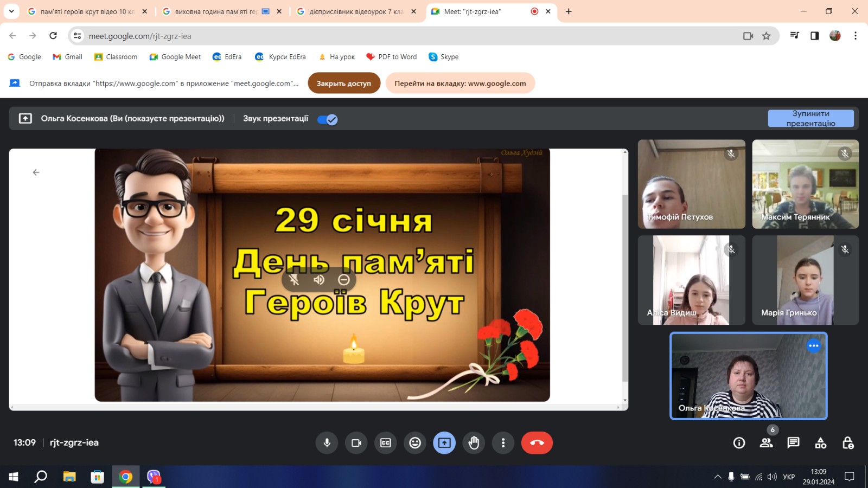This screenshot has height=488, width=868.
Task: Toggle the microphone in the call bar
Action: tap(327, 443)
